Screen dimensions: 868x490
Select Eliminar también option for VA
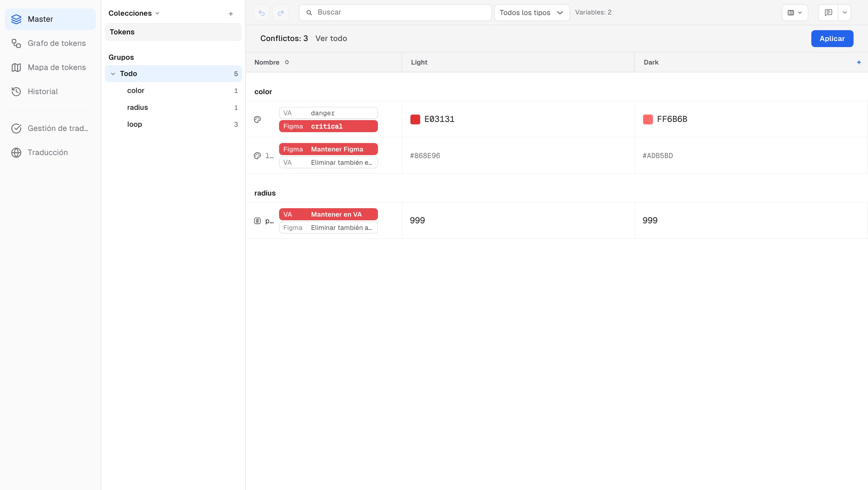[328, 163]
